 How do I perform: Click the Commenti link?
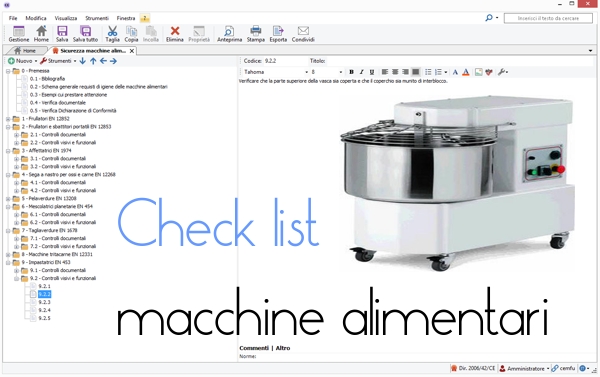(254, 348)
